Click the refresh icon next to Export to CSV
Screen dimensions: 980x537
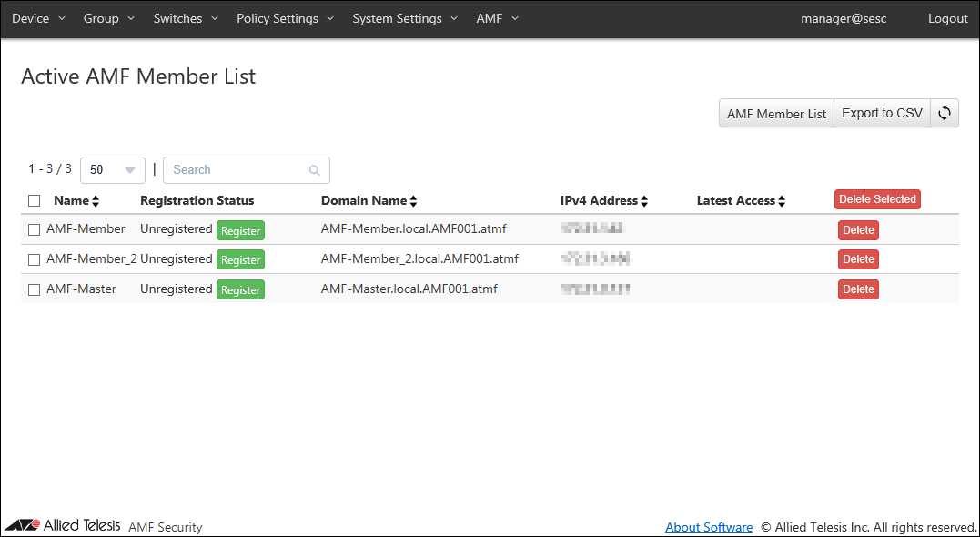945,114
